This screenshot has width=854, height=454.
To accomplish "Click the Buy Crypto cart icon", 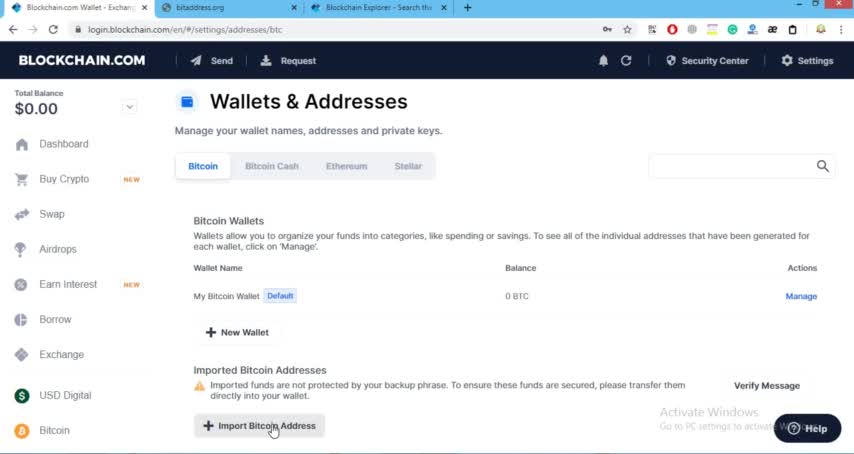I will [x=22, y=179].
